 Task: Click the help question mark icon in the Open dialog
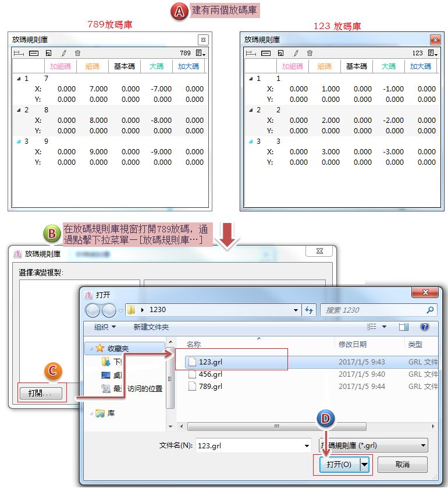(x=424, y=327)
